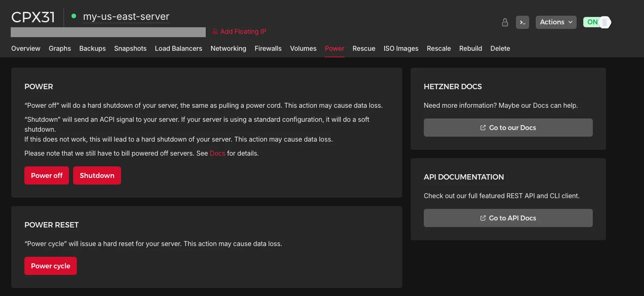644x296 pixels.
Task: Select the ISO Images tab
Action: pos(401,48)
